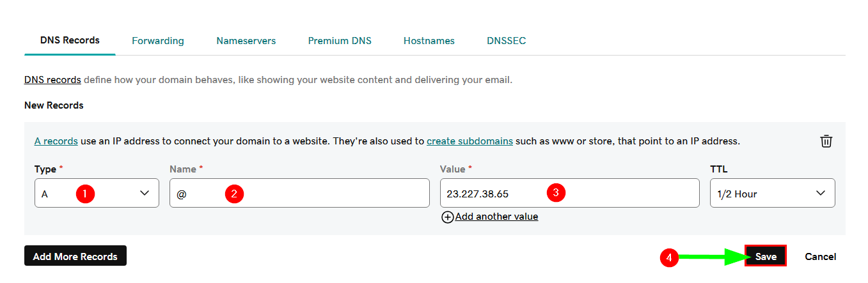Open the A records help link
The height and width of the screenshot is (283, 868).
(56, 141)
